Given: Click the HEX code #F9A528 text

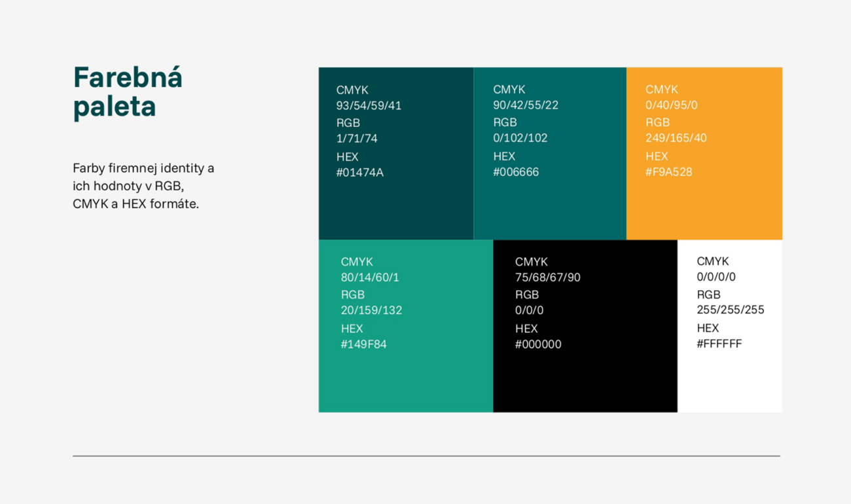Looking at the screenshot, I should [669, 172].
